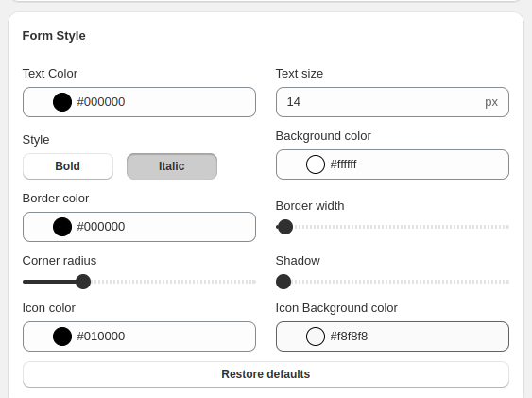Click the Text size input showing 14

[x=392, y=102]
